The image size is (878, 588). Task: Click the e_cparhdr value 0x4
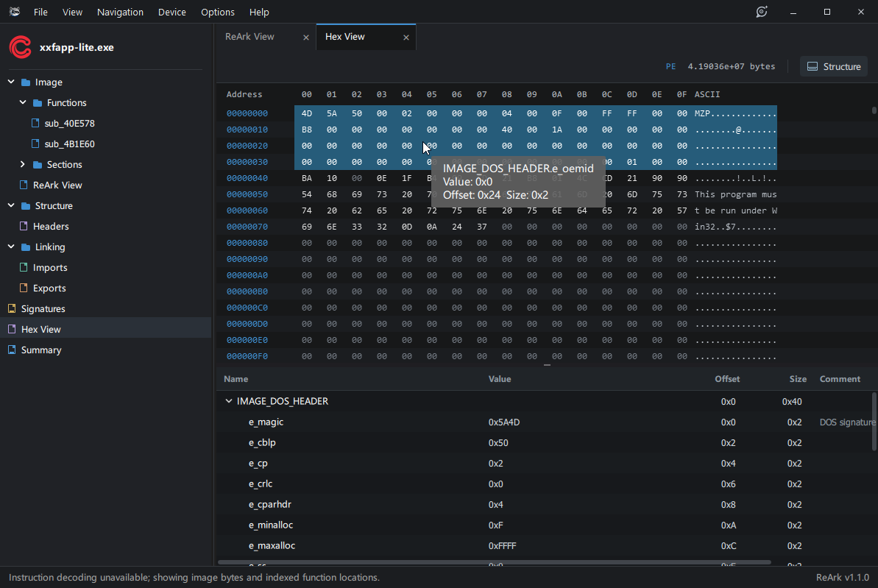pos(495,505)
